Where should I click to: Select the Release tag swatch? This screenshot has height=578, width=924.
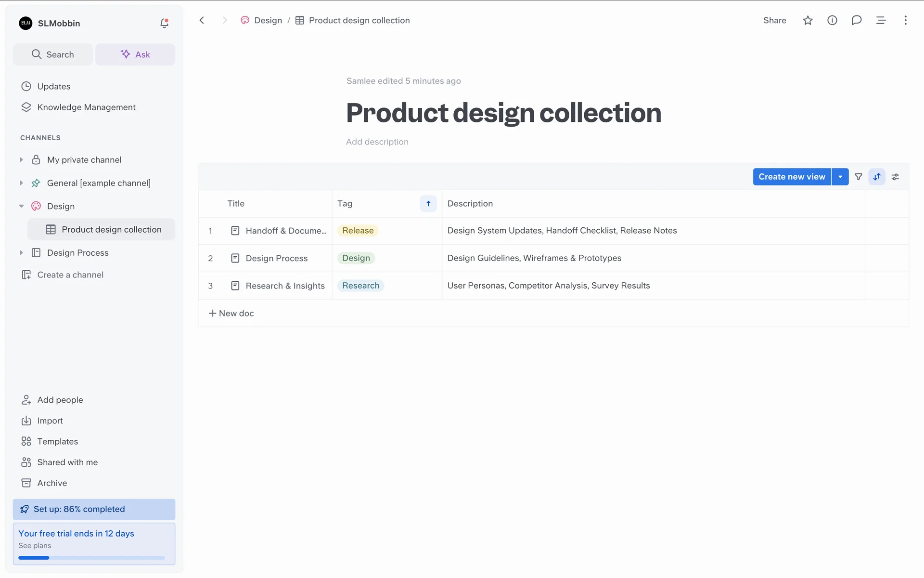[358, 231]
